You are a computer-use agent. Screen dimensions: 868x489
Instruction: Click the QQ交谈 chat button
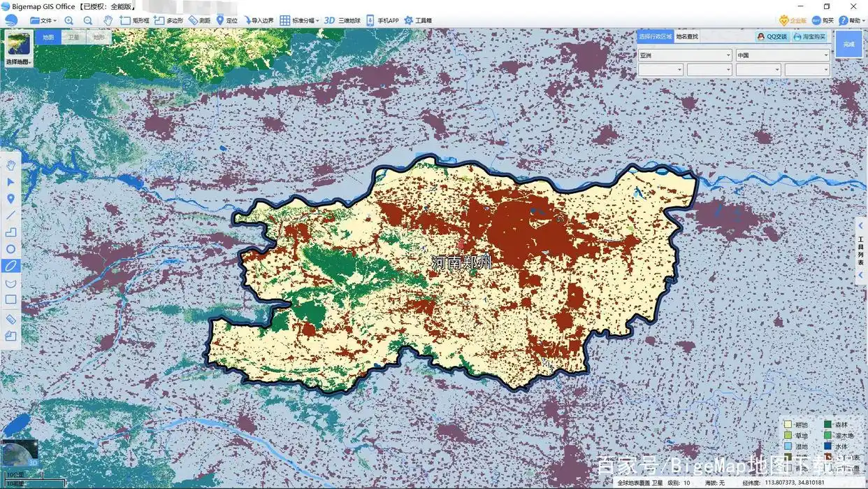point(772,36)
